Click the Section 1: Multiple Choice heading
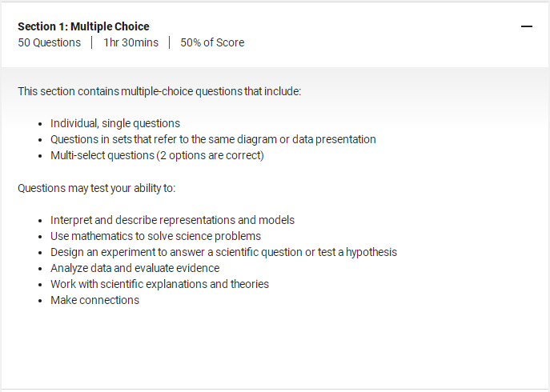The image size is (550, 392). [83, 26]
